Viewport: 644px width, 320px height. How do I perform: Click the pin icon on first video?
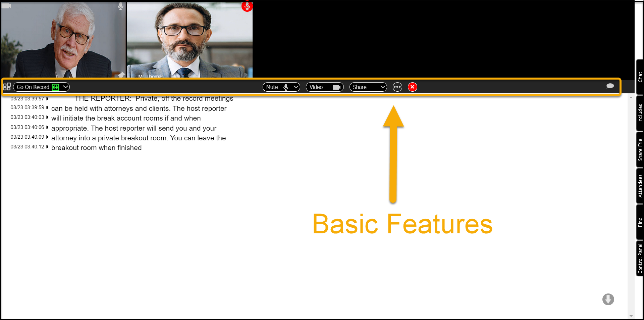pos(121,74)
